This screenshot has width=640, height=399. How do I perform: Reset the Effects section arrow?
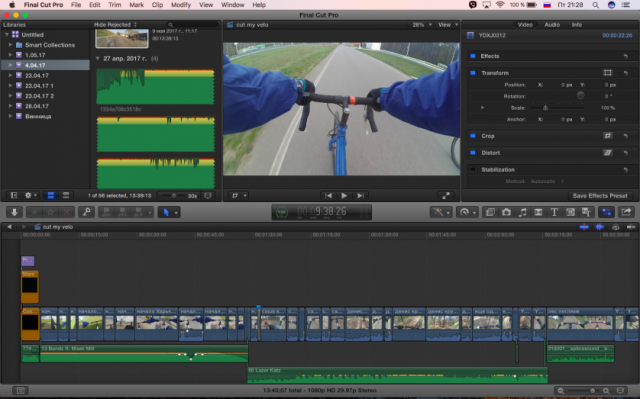tap(625, 56)
